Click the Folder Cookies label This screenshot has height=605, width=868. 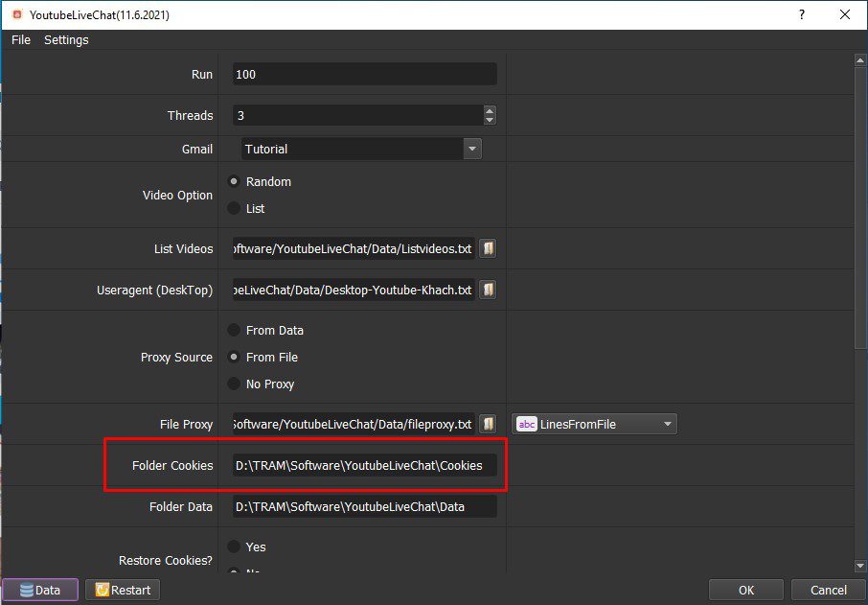point(172,465)
